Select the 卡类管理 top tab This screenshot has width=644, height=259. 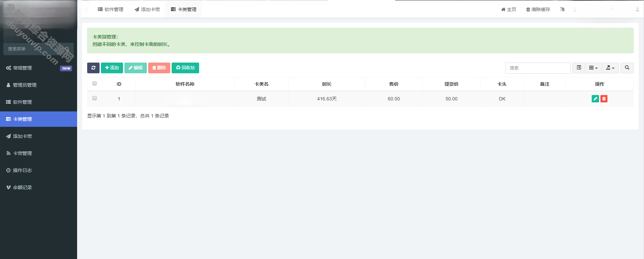coord(184,9)
